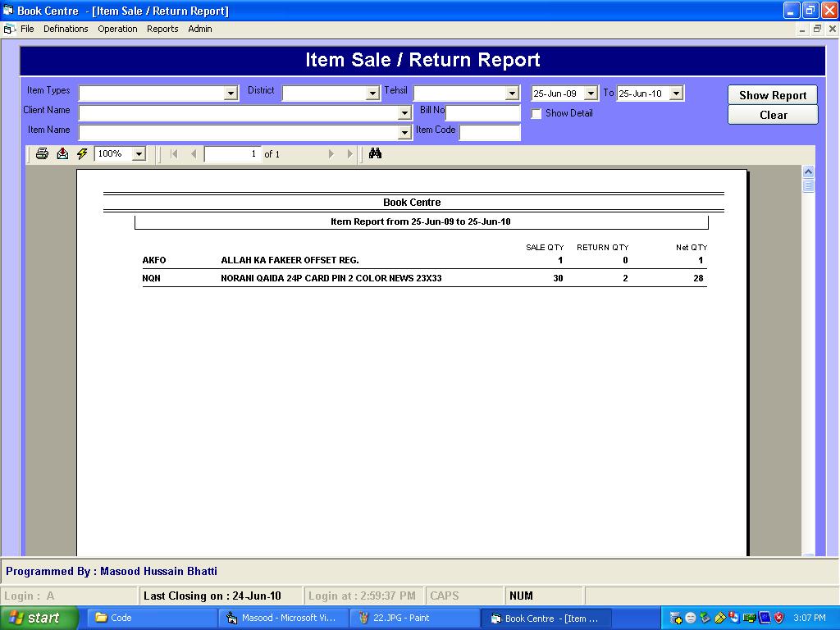Click ALLAH KA FAKEER OFFSET REG. text
The height and width of the screenshot is (630, 840).
[290, 260]
